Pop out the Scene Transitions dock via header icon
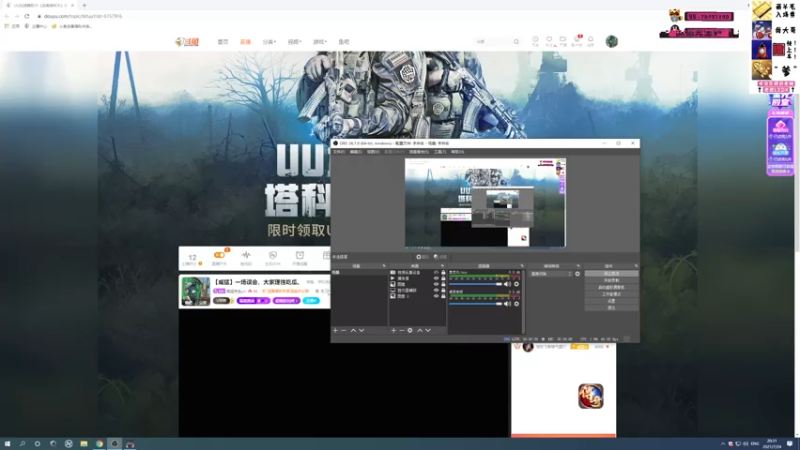 pos(578,266)
